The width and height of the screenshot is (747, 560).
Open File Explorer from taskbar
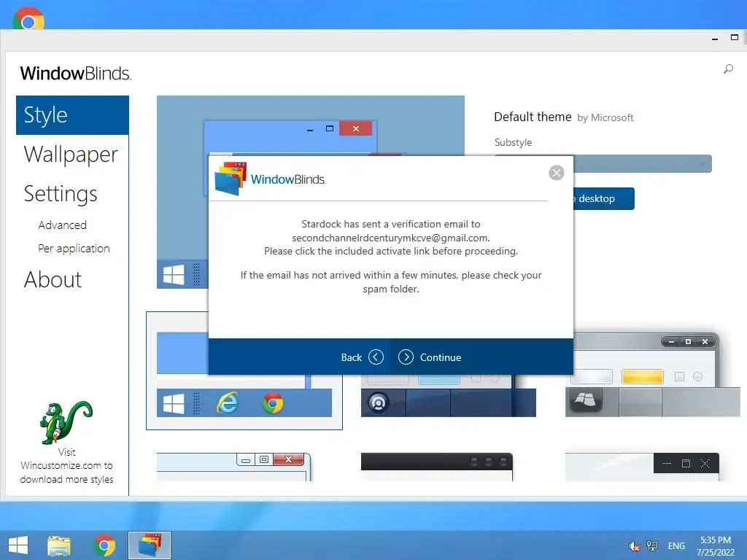pos(59,545)
